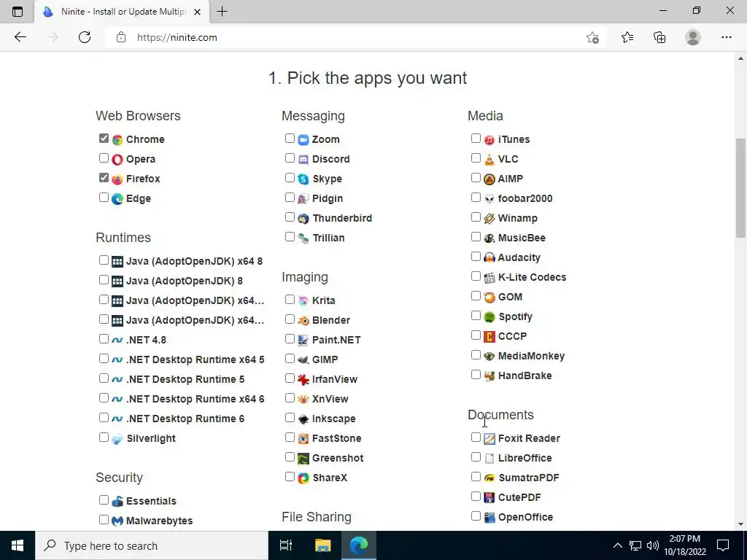The height and width of the screenshot is (560, 747).
Task: Click the Malwarebytes app icon
Action: click(117, 521)
